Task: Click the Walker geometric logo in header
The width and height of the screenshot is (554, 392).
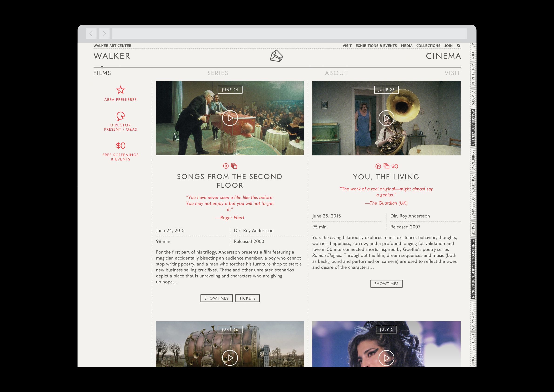Action: pos(276,56)
